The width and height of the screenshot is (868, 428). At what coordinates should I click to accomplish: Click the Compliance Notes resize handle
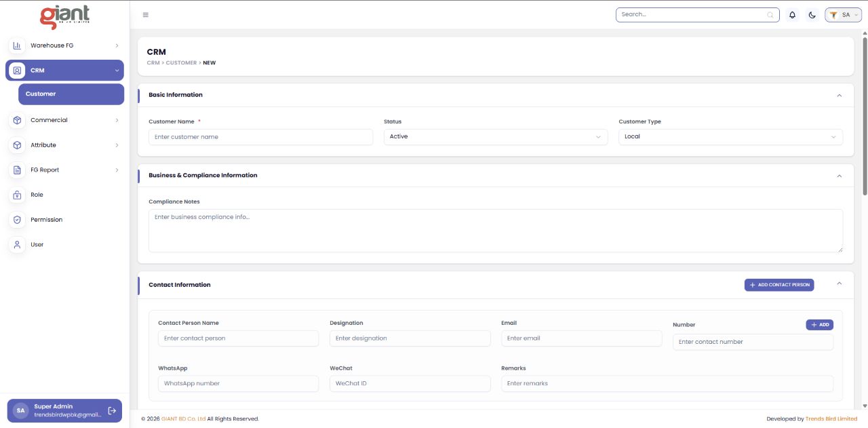(840, 249)
